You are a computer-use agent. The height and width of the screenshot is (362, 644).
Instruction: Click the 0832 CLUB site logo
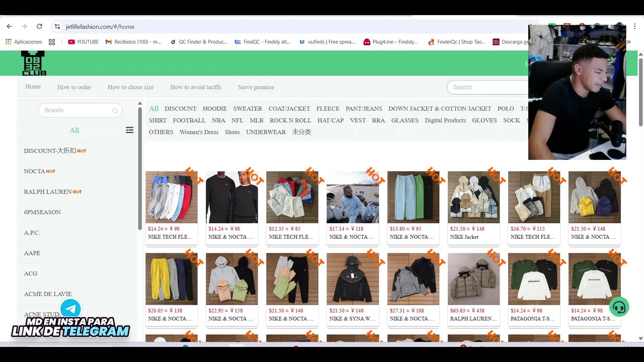(x=34, y=63)
